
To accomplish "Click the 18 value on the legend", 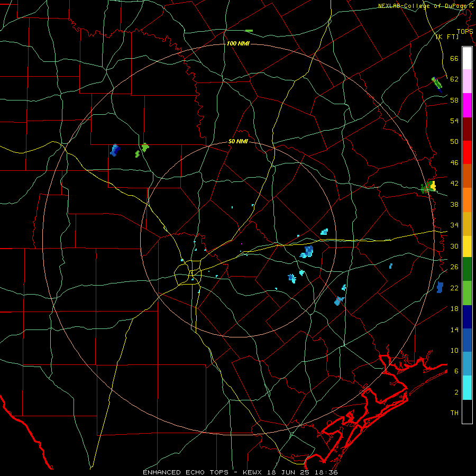I will [x=454, y=308].
